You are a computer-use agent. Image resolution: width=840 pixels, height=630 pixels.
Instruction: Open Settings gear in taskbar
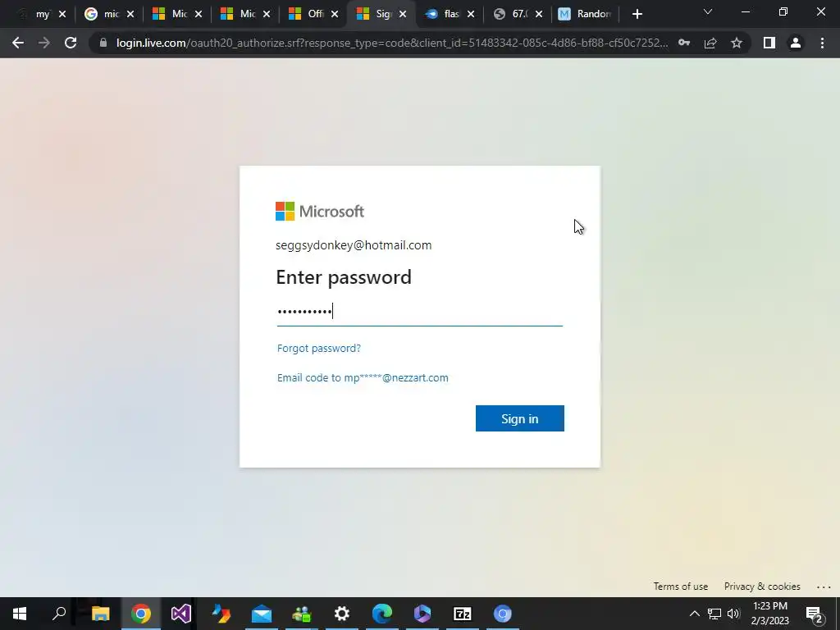(x=342, y=614)
